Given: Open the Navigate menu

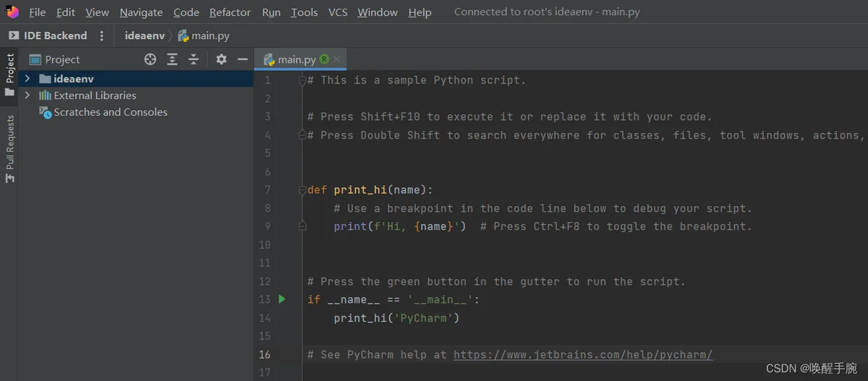Looking at the screenshot, I should [x=141, y=12].
